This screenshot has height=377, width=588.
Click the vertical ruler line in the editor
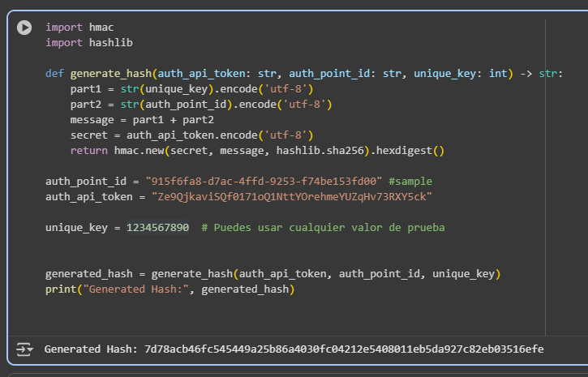546,243
